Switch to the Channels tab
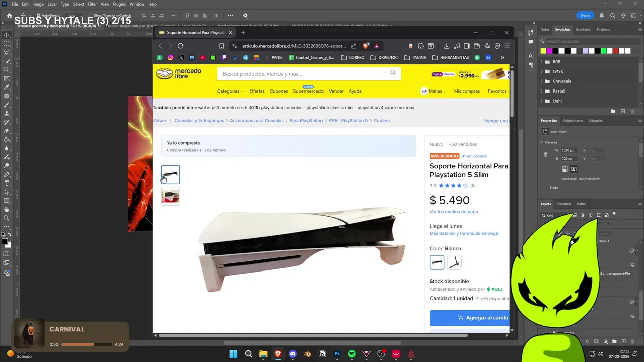Screen dimensions: 644x362 pos(563,204)
